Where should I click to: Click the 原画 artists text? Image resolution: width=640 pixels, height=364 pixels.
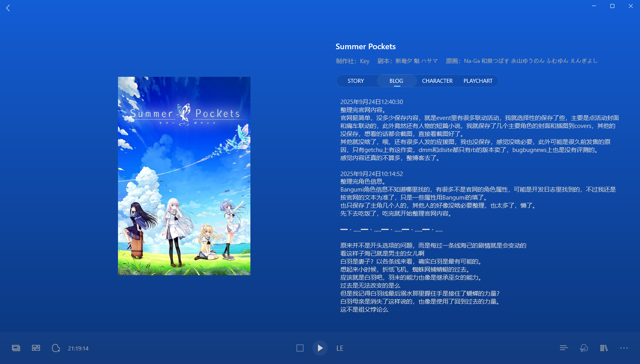click(522, 61)
